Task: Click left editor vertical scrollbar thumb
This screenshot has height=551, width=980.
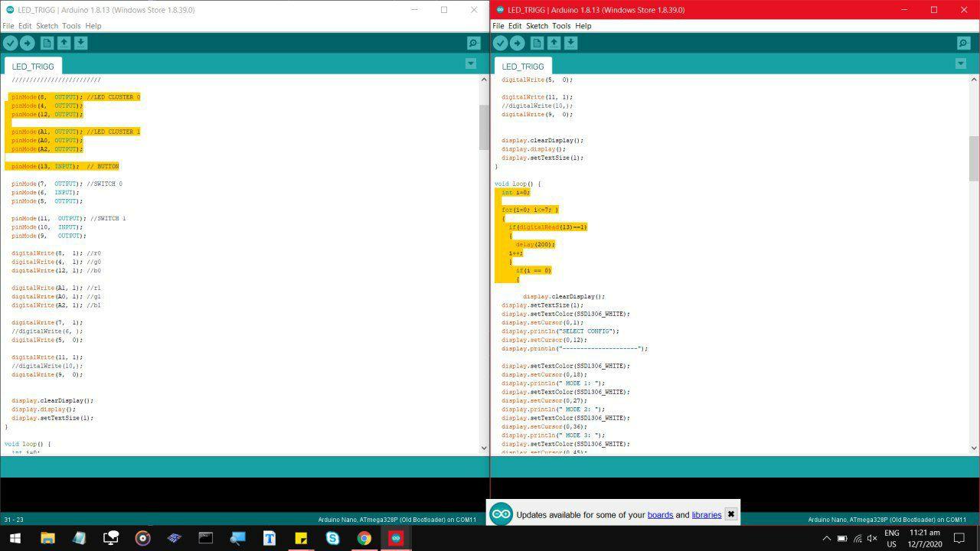Action: [x=484, y=127]
